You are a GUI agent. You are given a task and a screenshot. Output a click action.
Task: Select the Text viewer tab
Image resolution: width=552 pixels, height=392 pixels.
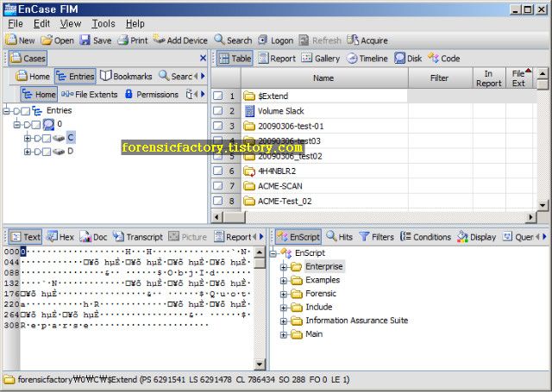point(25,237)
